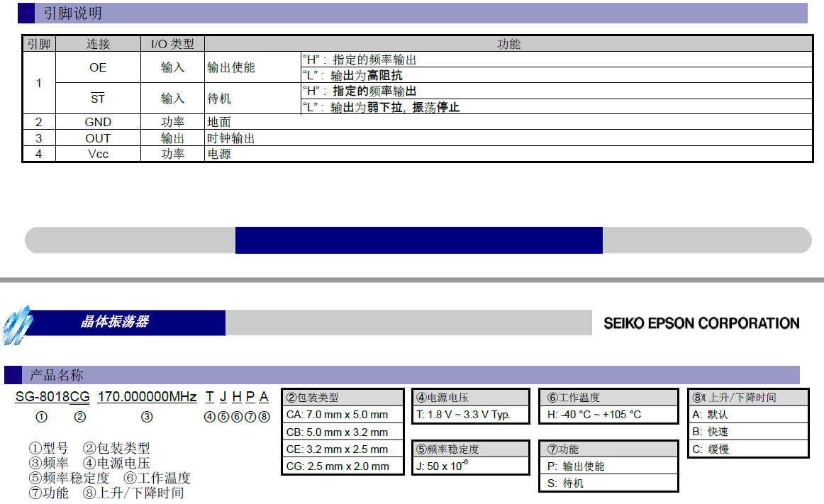
Task: Click the GND connection cell
Action: [99, 122]
